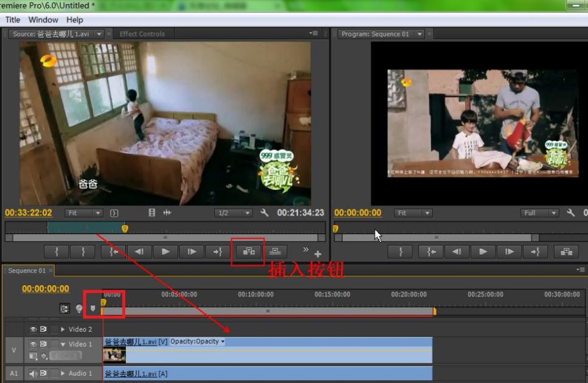Viewport: 588px width, 383px height.
Task: Mute Audio 1 track speaker toggle
Action: (33, 373)
